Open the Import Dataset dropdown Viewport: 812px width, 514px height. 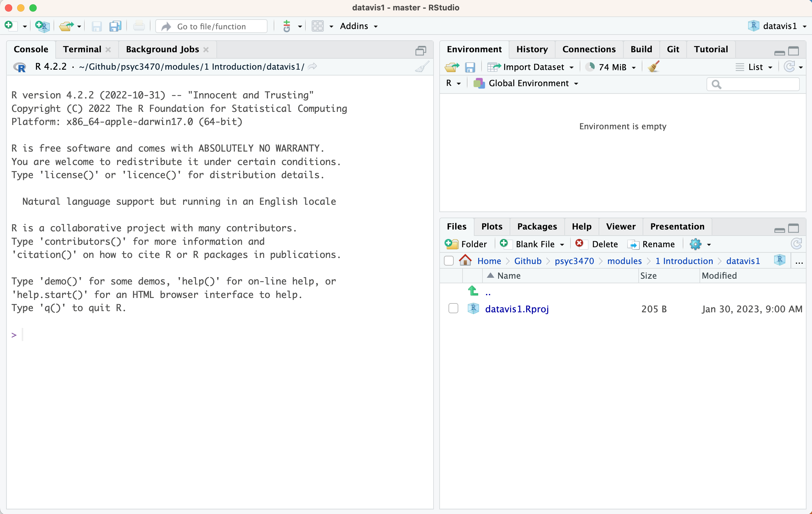point(530,67)
